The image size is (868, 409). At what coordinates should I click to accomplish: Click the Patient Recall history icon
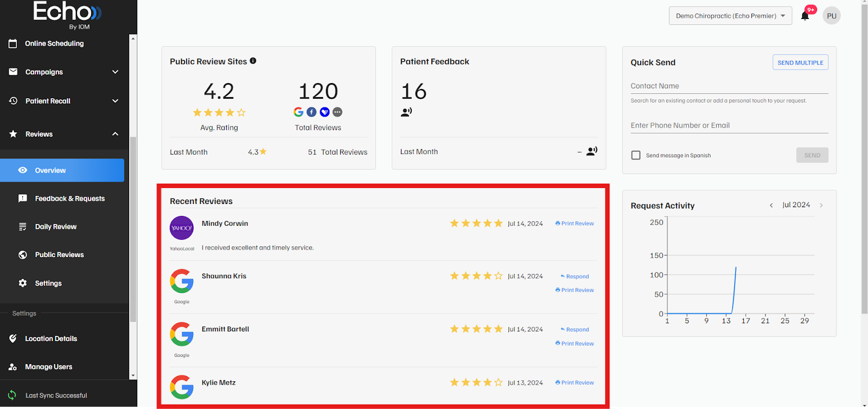pos(13,101)
